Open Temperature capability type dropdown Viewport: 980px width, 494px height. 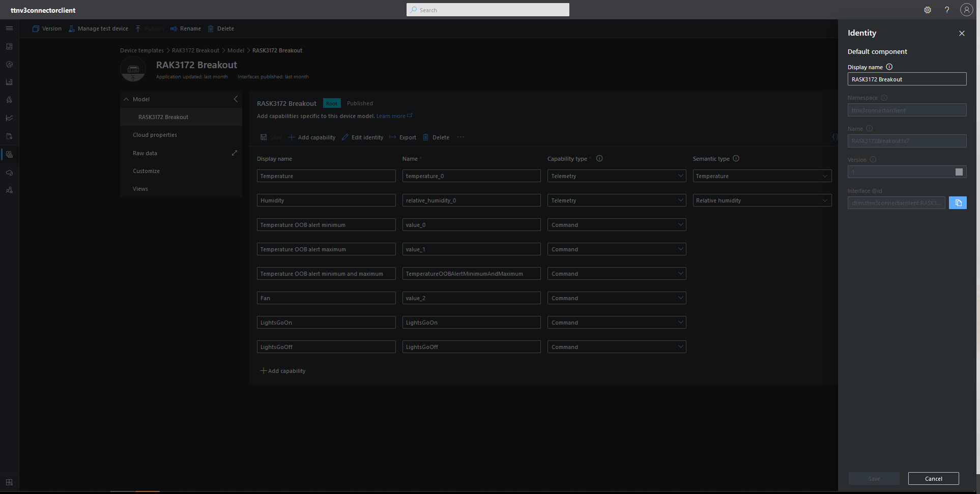click(616, 176)
